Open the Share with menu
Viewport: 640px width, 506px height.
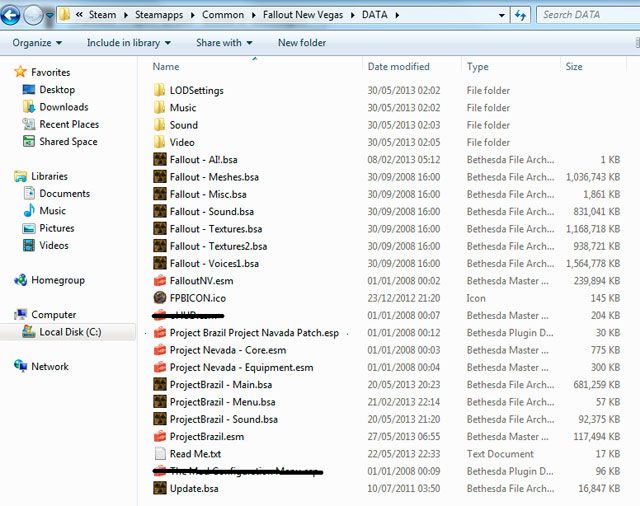click(x=224, y=43)
